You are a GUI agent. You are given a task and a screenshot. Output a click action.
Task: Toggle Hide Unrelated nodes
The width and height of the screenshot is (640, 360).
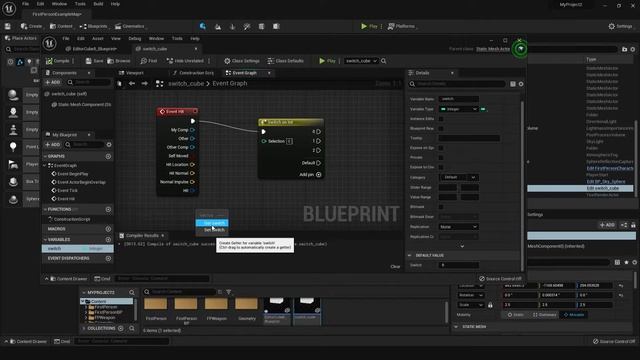(x=185, y=61)
